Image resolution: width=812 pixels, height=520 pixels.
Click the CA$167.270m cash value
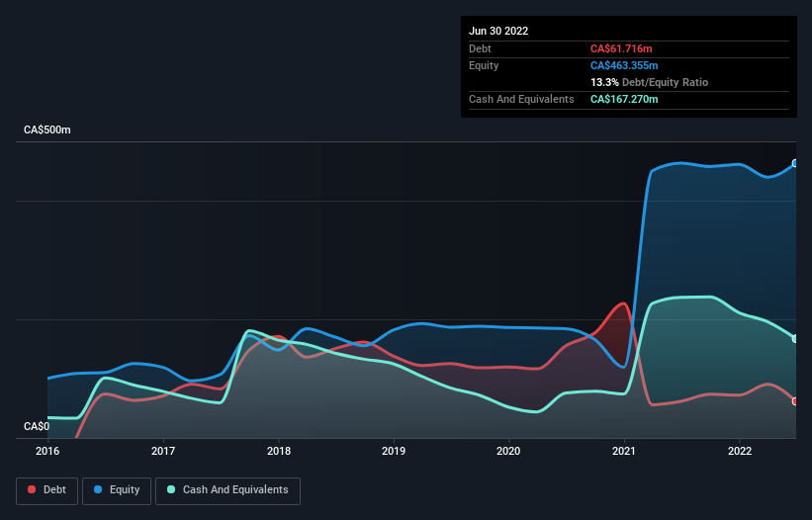[624, 99]
